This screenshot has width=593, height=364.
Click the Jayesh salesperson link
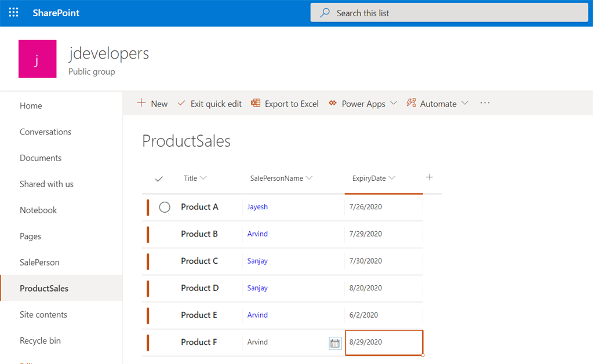(x=257, y=207)
